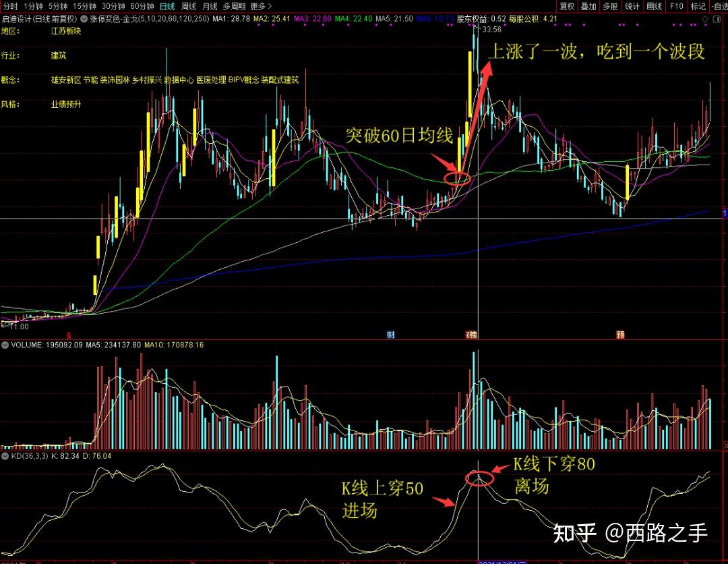This screenshot has height=564, width=728.
Task: Click the 统计 statistics button
Action: click(x=632, y=6)
